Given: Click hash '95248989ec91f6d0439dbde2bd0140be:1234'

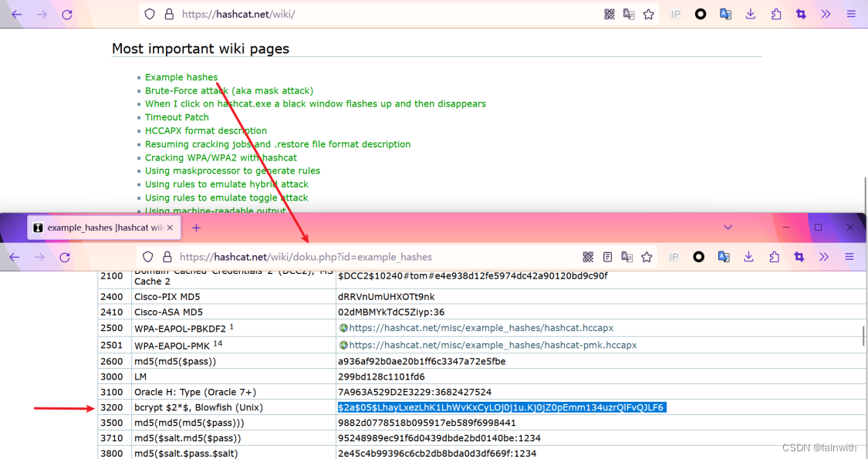Looking at the screenshot, I should (x=439, y=438).
